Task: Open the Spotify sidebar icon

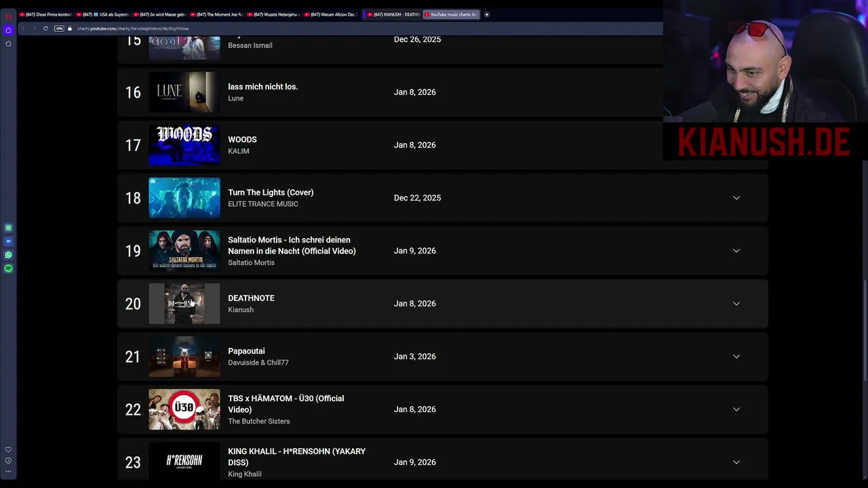Action: (x=8, y=268)
